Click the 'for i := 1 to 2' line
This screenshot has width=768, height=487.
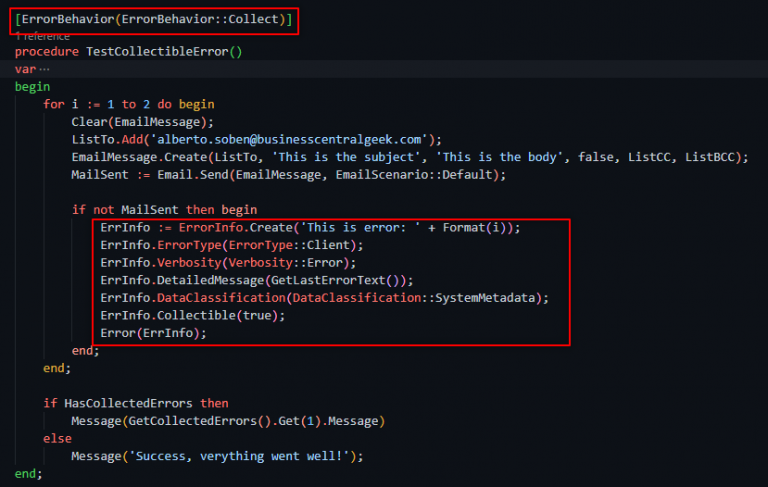[129, 104]
